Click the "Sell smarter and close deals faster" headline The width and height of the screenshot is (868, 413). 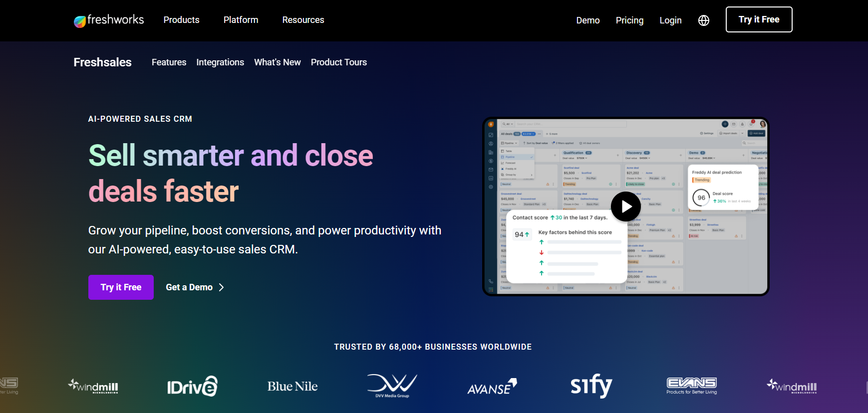231,173
